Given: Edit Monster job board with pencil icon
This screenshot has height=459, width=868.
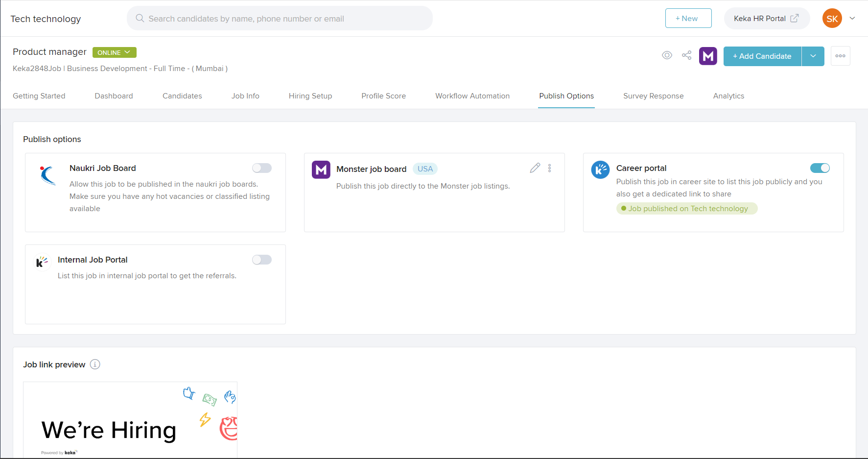Looking at the screenshot, I should [535, 168].
